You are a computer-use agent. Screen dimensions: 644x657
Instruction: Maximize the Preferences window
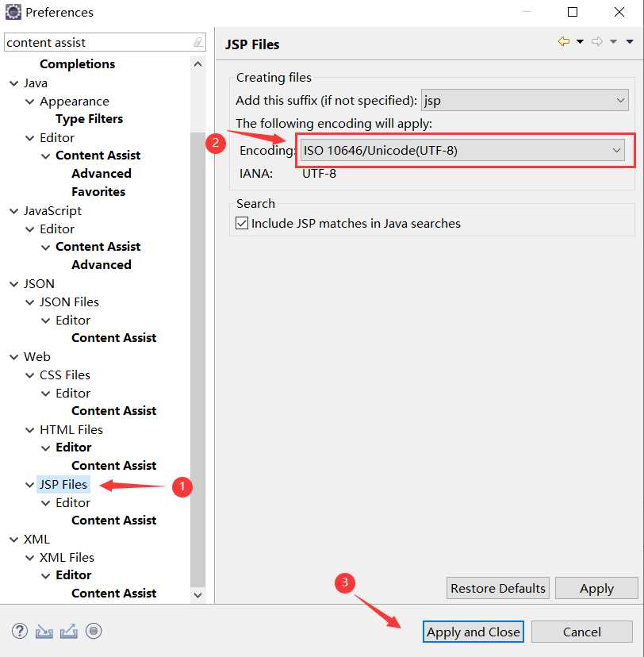tap(573, 12)
